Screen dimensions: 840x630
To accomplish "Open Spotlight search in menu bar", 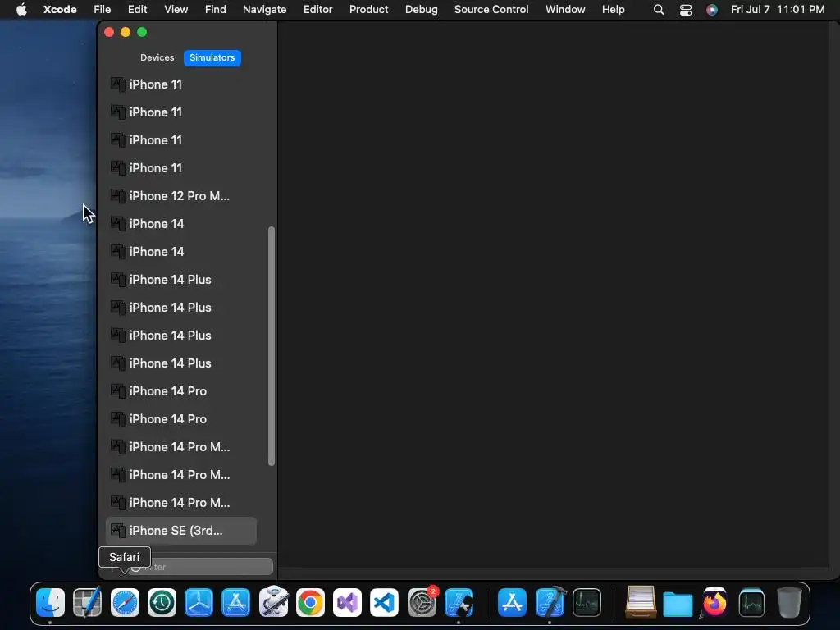I will [x=659, y=10].
